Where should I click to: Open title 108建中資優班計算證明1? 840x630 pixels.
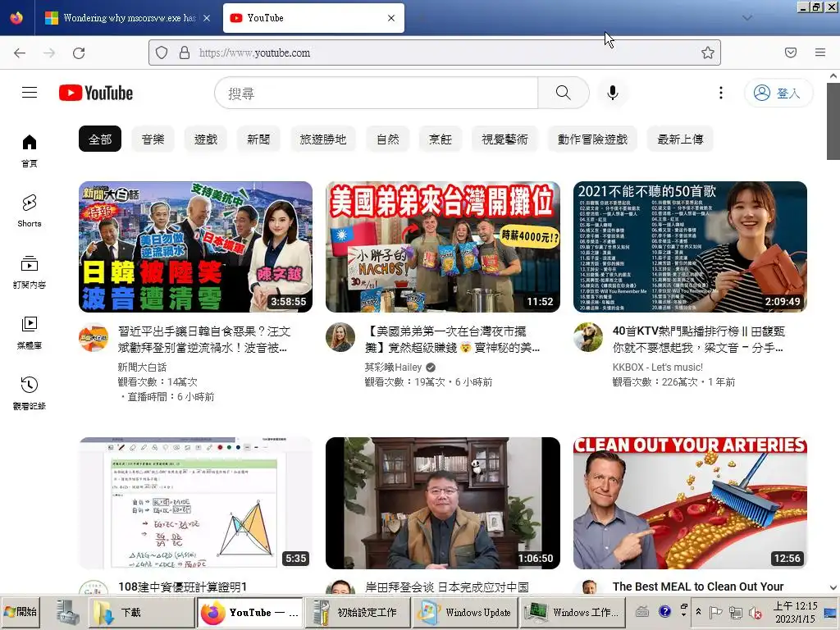pos(182,587)
